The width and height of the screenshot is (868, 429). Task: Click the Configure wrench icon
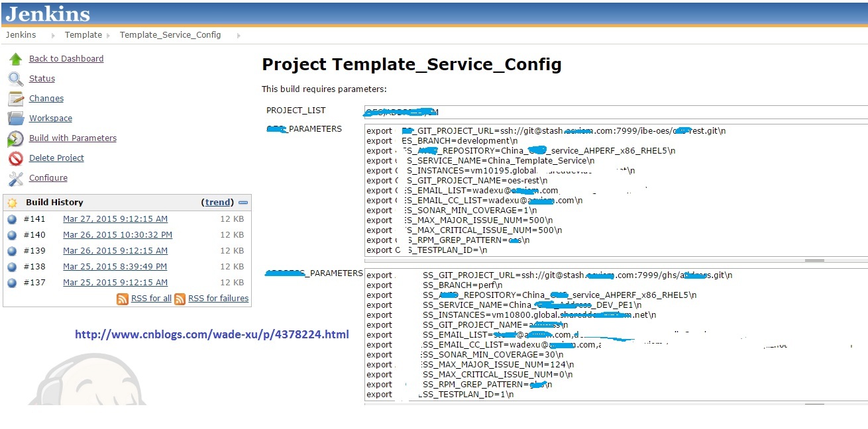pyautogui.click(x=16, y=178)
